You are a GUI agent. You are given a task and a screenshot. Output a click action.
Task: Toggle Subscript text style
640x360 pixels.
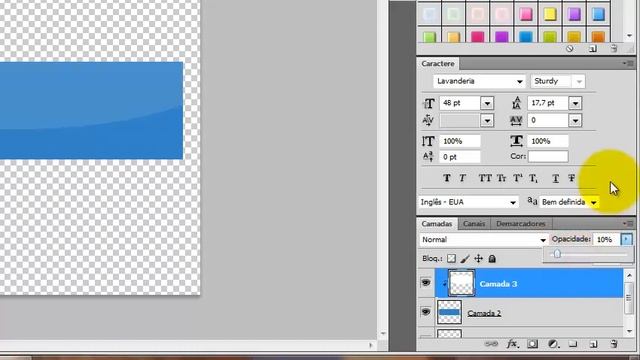(533, 178)
